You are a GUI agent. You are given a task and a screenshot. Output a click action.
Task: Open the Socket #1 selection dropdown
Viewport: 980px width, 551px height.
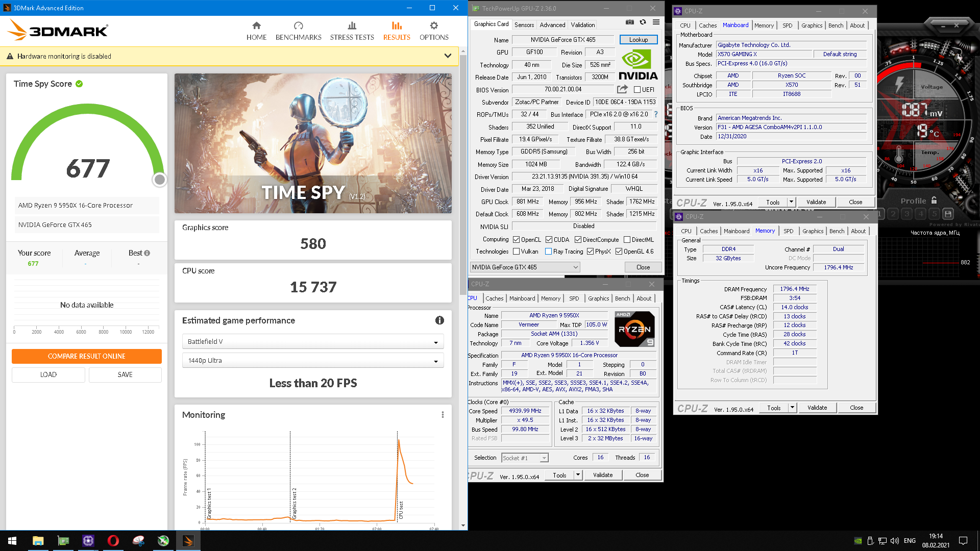(x=525, y=458)
